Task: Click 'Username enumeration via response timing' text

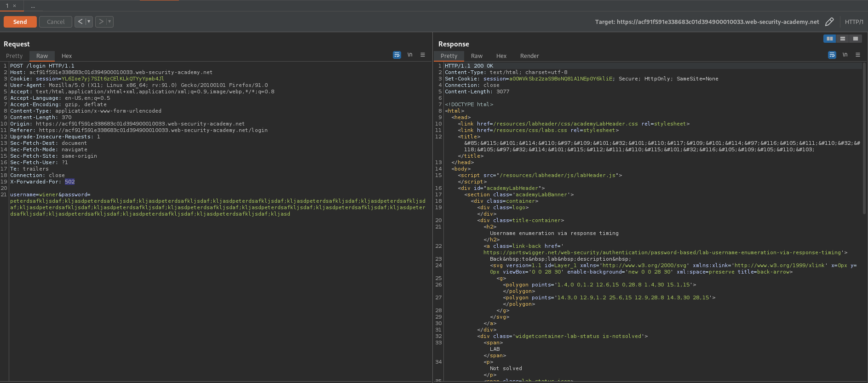Action: tap(554, 233)
